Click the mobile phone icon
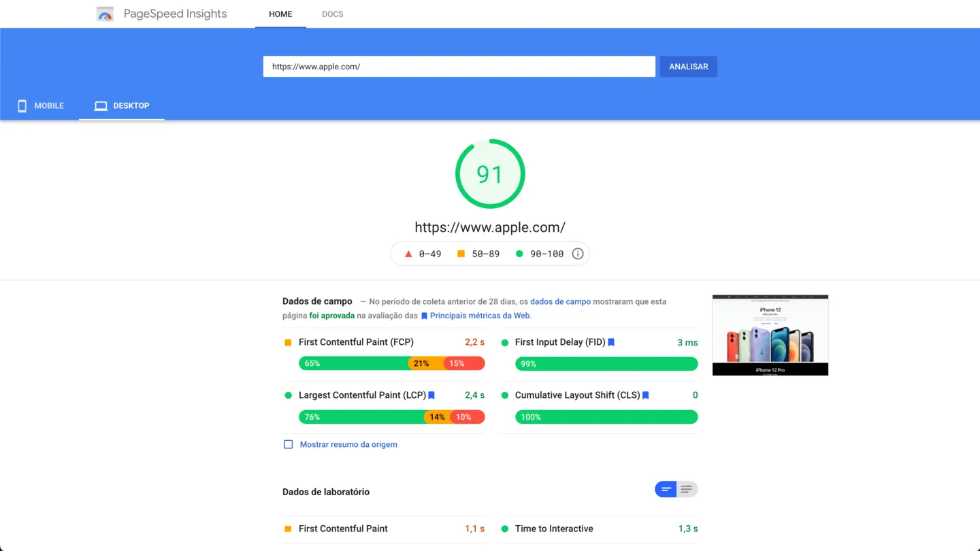This screenshot has height=551, width=980. point(22,106)
